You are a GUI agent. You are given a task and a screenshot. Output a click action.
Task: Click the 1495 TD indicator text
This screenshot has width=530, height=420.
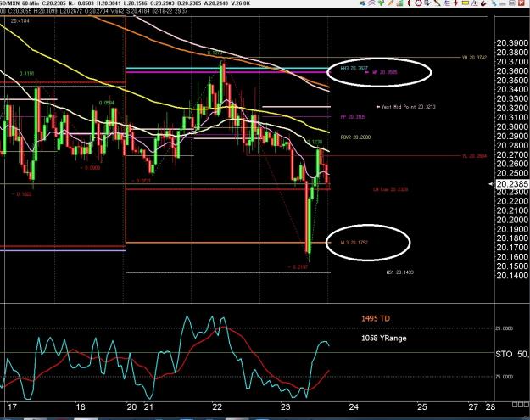376,318
